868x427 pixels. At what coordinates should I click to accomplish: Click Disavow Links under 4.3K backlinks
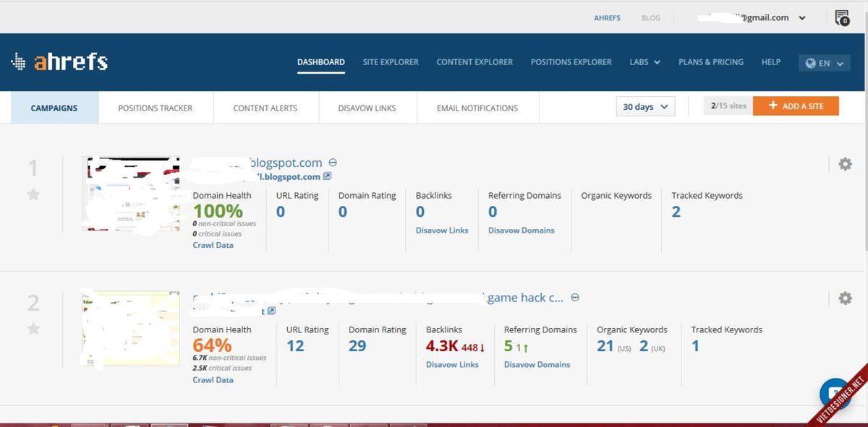click(452, 365)
